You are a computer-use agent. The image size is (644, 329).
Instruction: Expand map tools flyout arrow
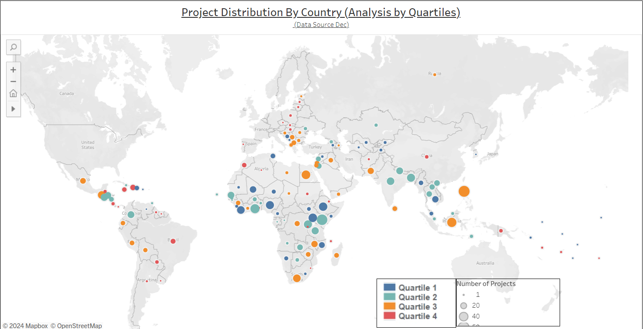pos(13,109)
